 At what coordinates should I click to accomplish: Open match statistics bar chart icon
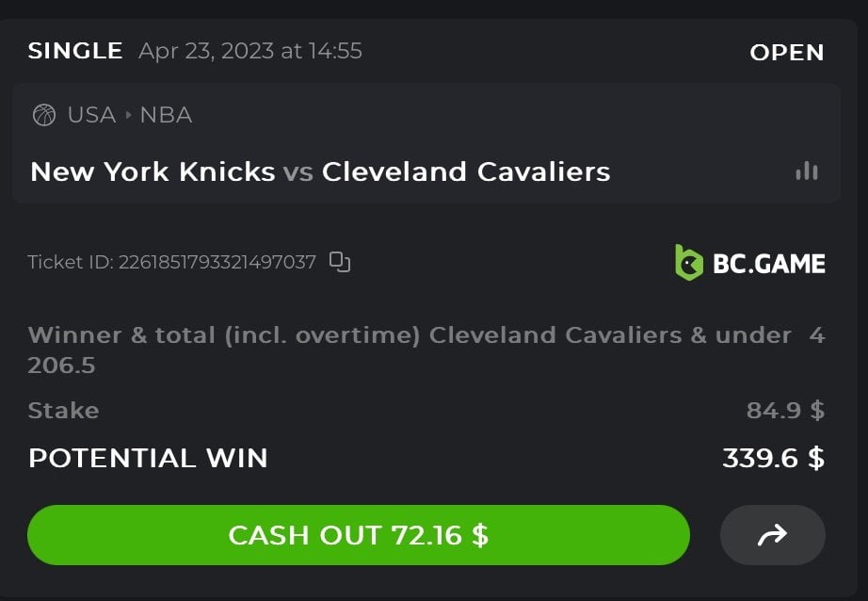[807, 171]
